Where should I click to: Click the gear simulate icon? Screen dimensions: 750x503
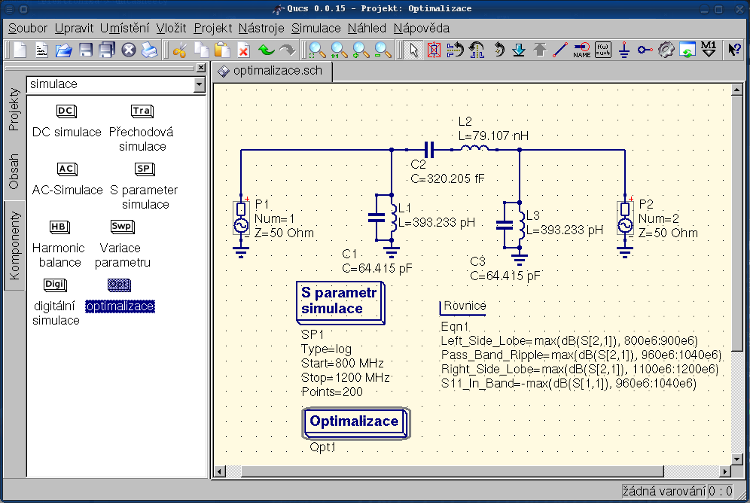pos(666,49)
